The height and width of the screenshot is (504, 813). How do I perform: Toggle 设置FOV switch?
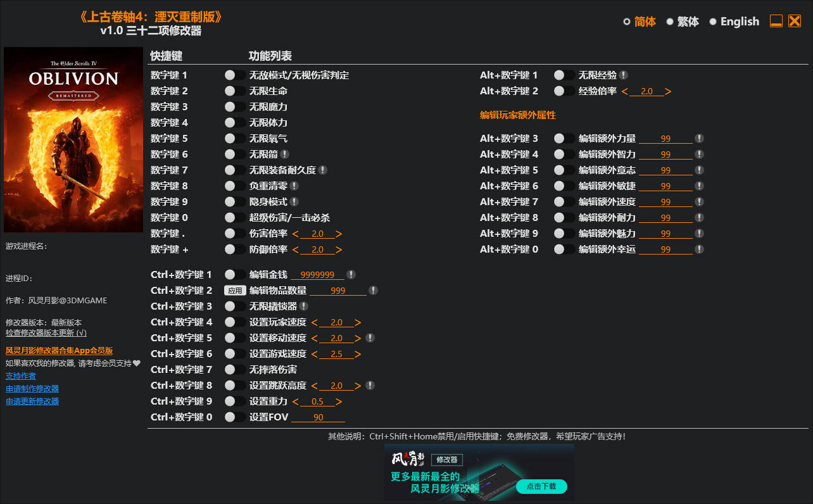235,417
